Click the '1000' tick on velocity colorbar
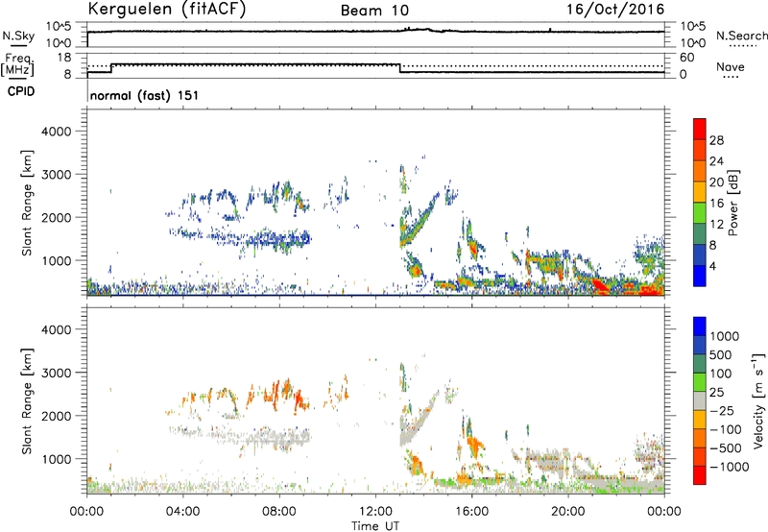Viewport: 768px width, 532px height. click(724, 336)
